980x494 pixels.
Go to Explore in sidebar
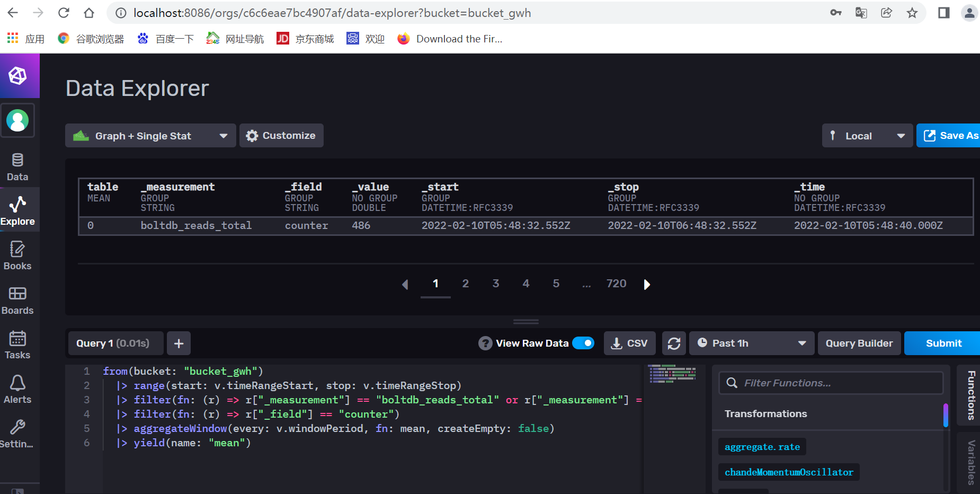(x=17, y=211)
